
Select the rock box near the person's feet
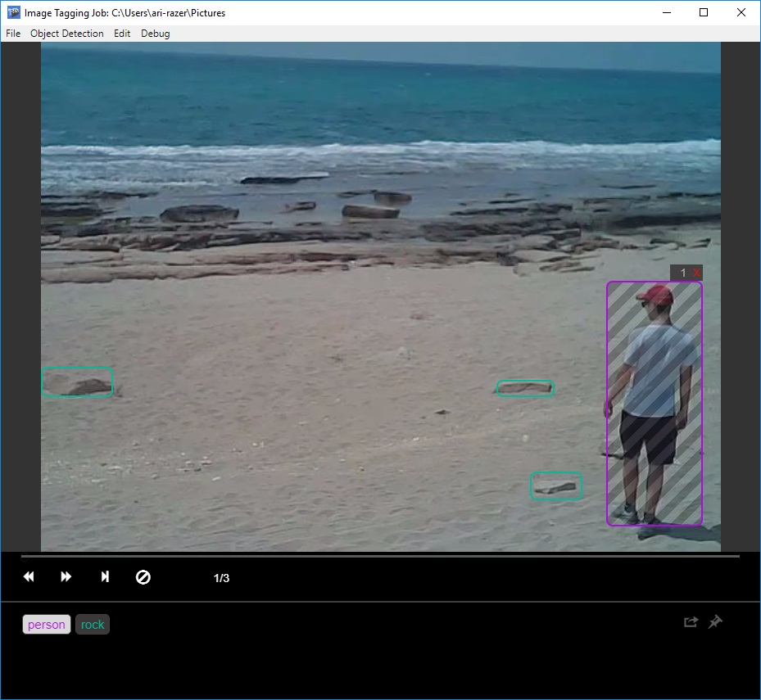tap(556, 486)
